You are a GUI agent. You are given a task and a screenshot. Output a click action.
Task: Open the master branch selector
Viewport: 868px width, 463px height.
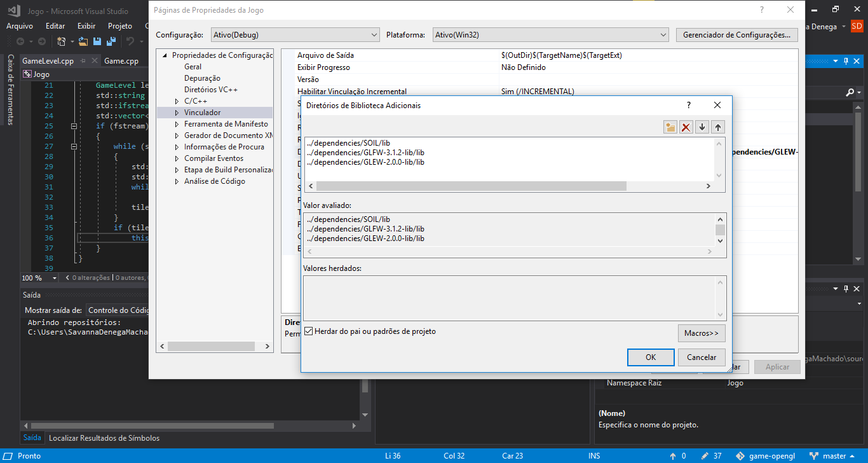click(832, 456)
